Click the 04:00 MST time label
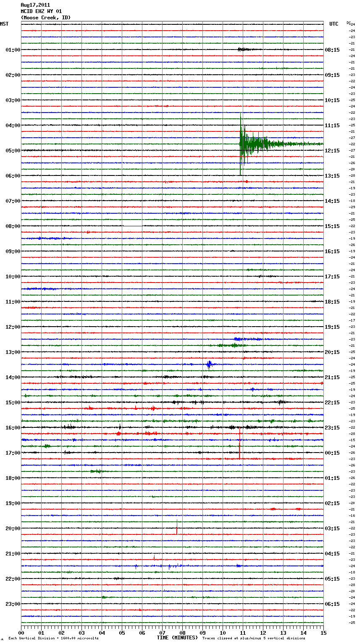The height and width of the screenshot is (644, 357). tap(13, 126)
